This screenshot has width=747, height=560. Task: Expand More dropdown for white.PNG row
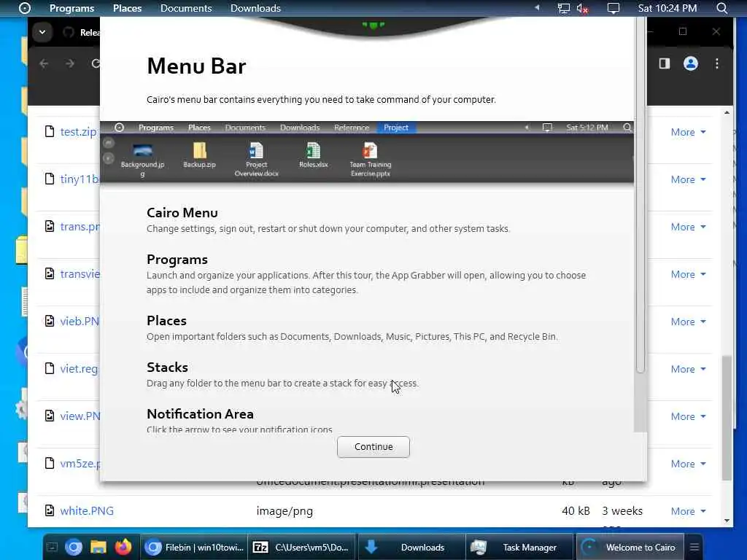pos(688,511)
